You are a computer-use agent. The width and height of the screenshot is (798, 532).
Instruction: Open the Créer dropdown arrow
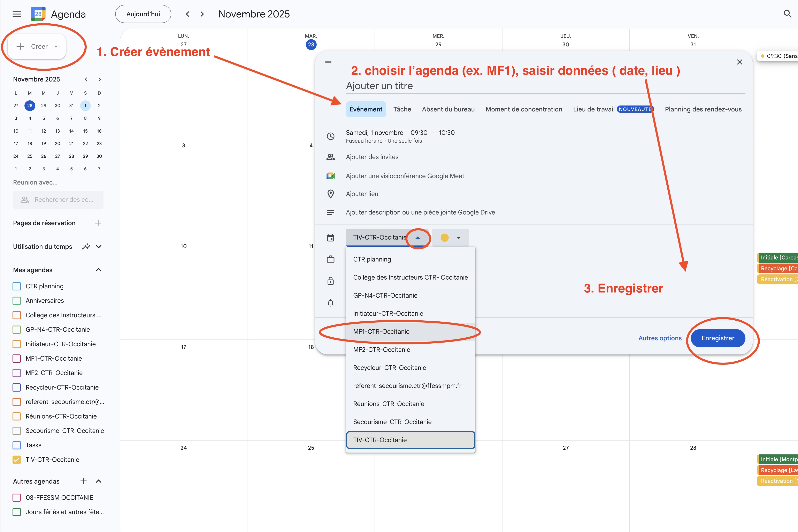56,46
